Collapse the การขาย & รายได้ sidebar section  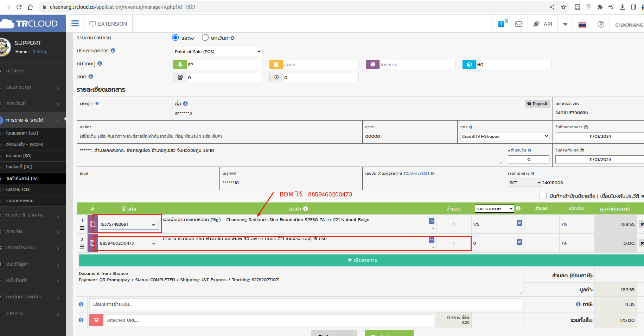(x=33, y=120)
